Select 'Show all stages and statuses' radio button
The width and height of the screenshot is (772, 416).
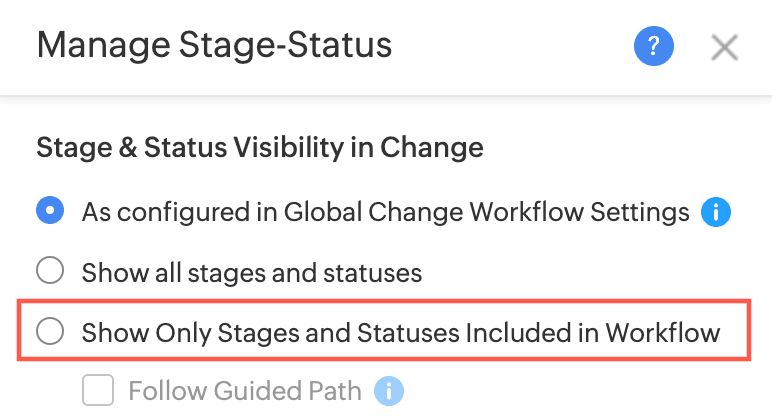point(50,271)
